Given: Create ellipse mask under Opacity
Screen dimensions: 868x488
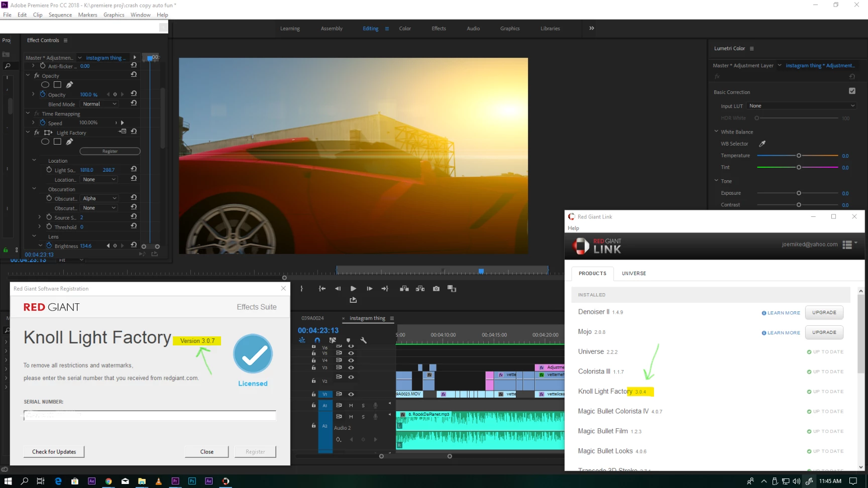Looking at the screenshot, I should 45,85.
